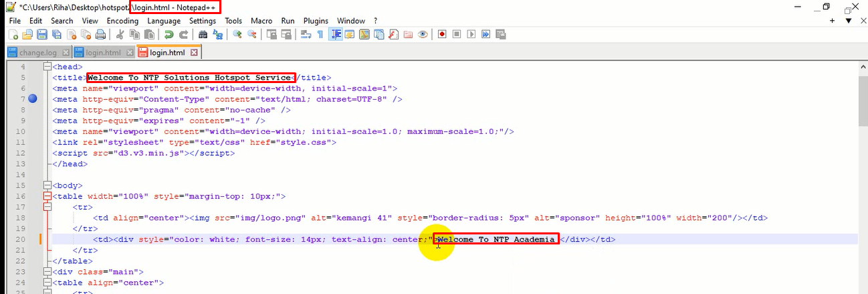The height and width of the screenshot is (294, 868).
Task: Collapse the body fold at line 15
Action: pyautogui.click(x=47, y=186)
